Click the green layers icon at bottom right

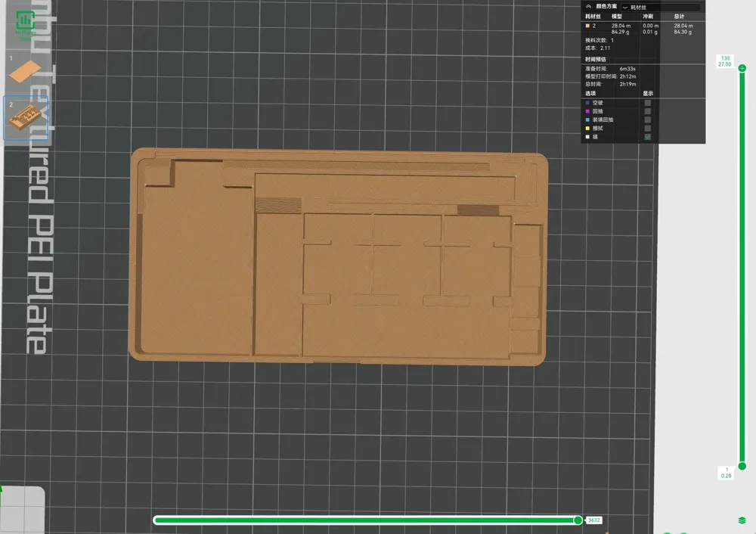744,520
